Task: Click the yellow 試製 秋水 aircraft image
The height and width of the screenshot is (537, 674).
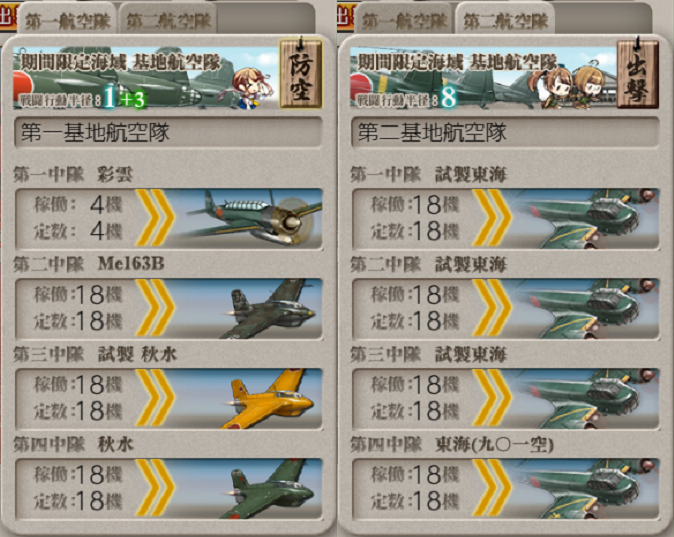Action: coord(245,398)
